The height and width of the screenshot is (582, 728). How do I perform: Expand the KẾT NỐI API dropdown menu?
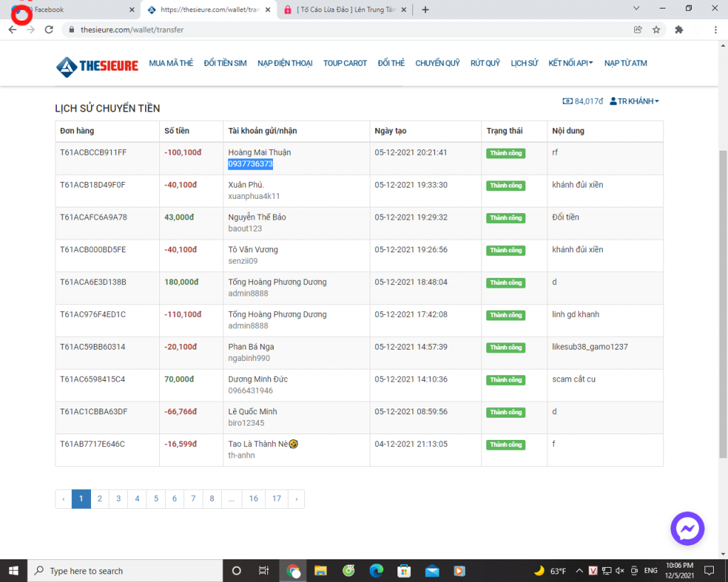[571, 63]
